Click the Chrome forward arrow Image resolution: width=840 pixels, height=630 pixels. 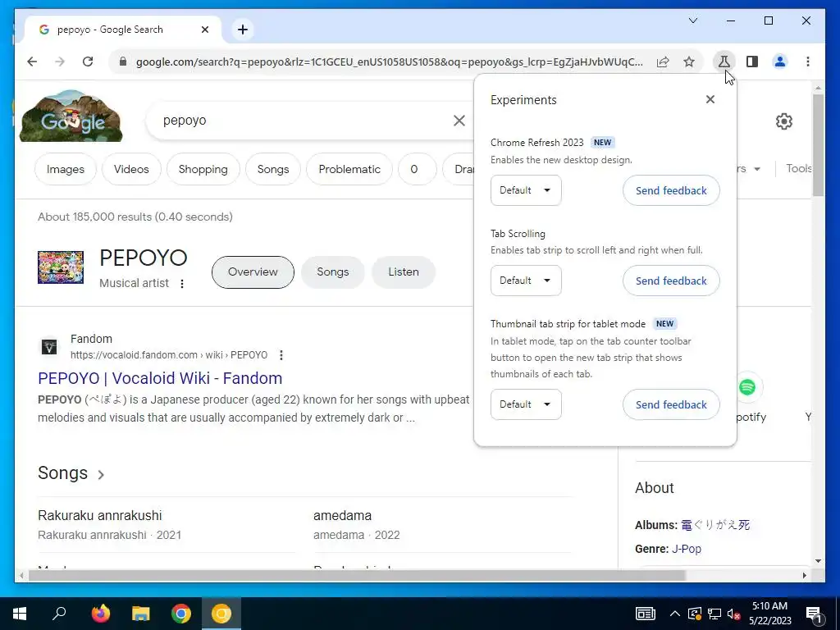click(x=60, y=62)
